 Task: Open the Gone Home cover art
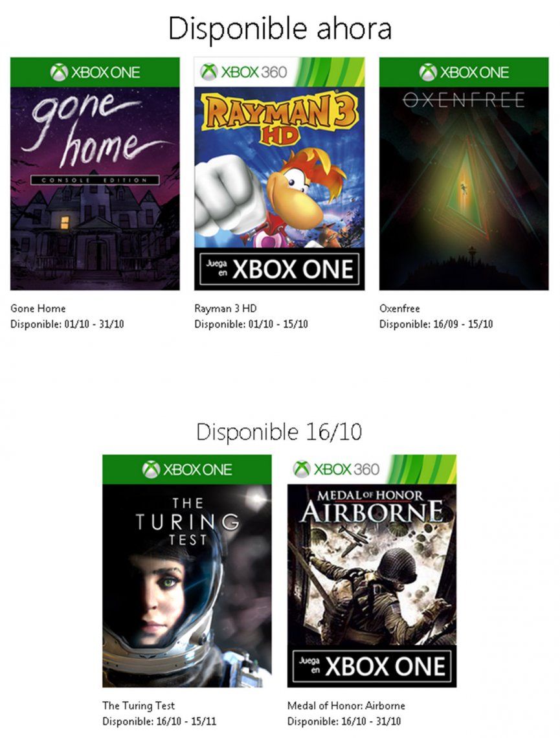pos(95,189)
